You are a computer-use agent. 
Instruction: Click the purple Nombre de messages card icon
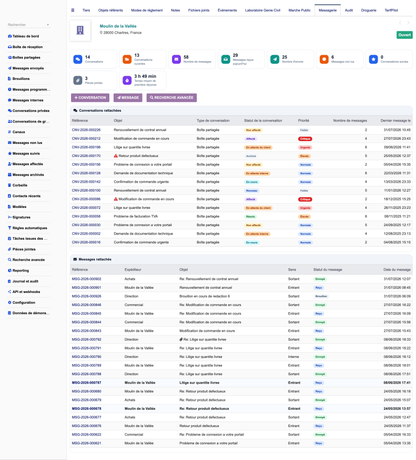pos(176,59)
